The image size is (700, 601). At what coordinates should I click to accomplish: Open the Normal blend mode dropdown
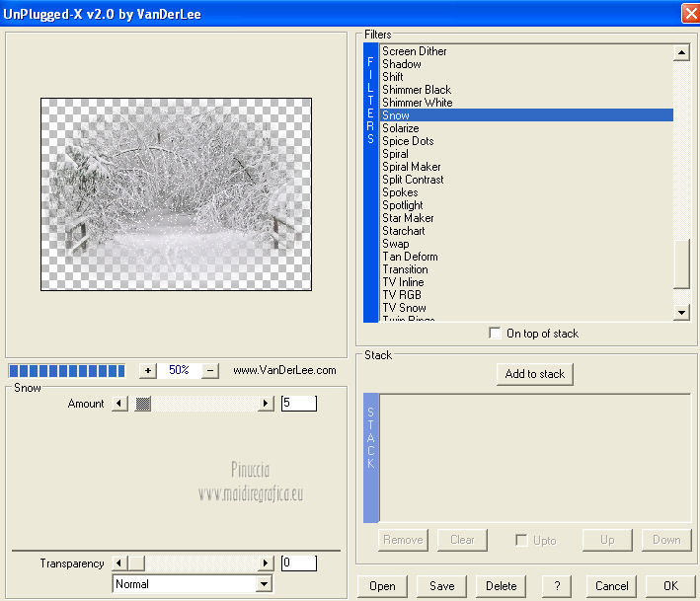(265, 583)
